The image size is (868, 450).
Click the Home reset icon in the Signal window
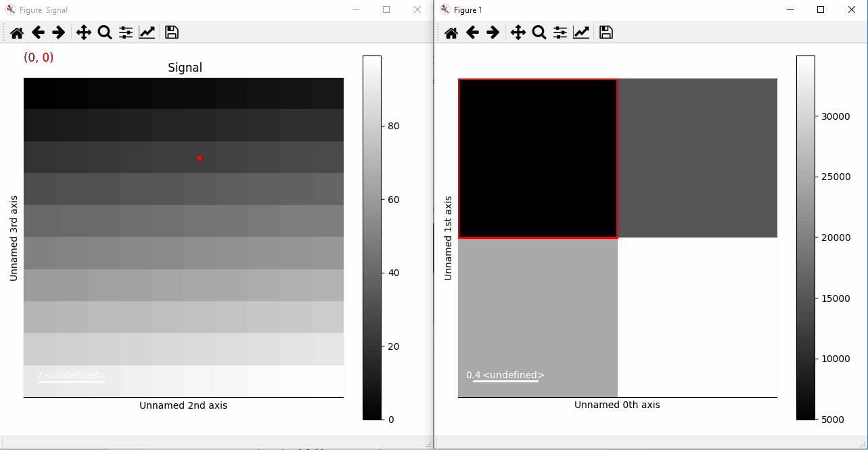coord(17,32)
